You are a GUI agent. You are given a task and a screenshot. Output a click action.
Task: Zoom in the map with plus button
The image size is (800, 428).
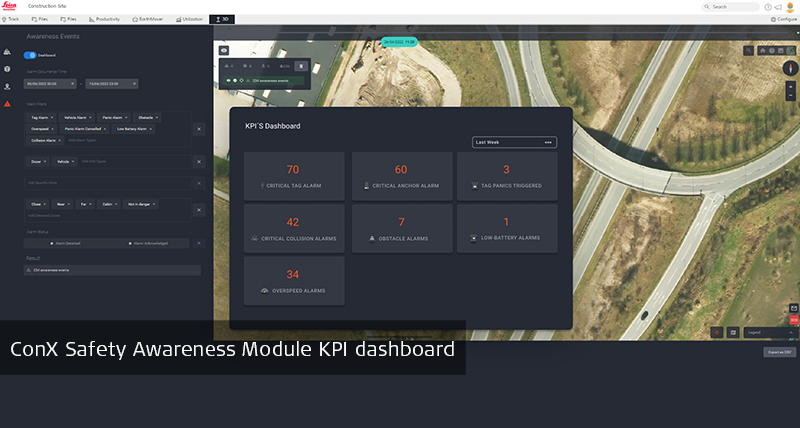pos(790,88)
